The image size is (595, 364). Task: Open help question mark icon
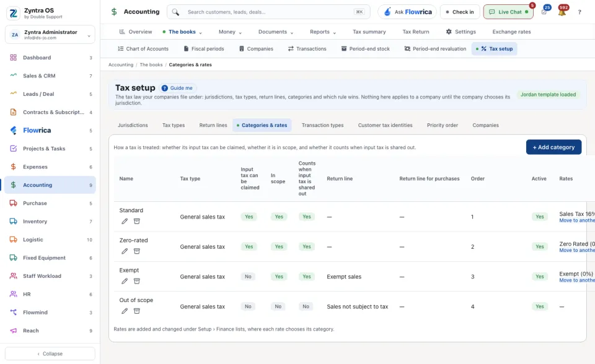tap(580, 12)
